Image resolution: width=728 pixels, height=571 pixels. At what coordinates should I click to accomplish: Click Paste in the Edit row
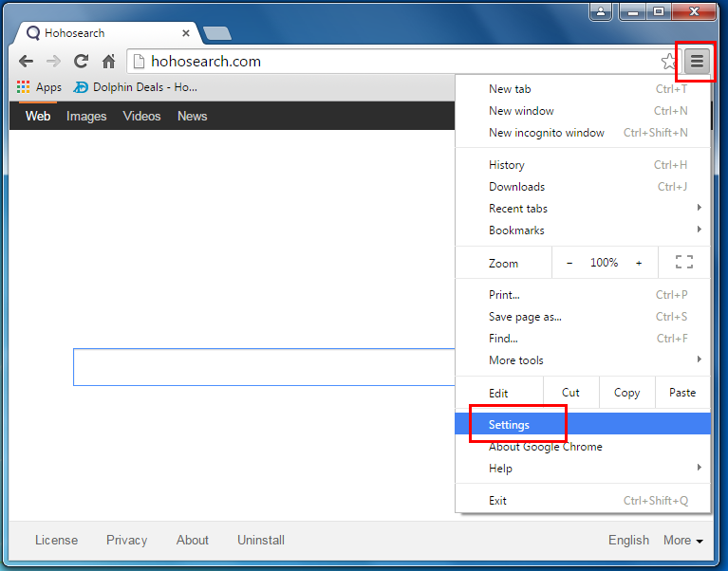[682, 393]
